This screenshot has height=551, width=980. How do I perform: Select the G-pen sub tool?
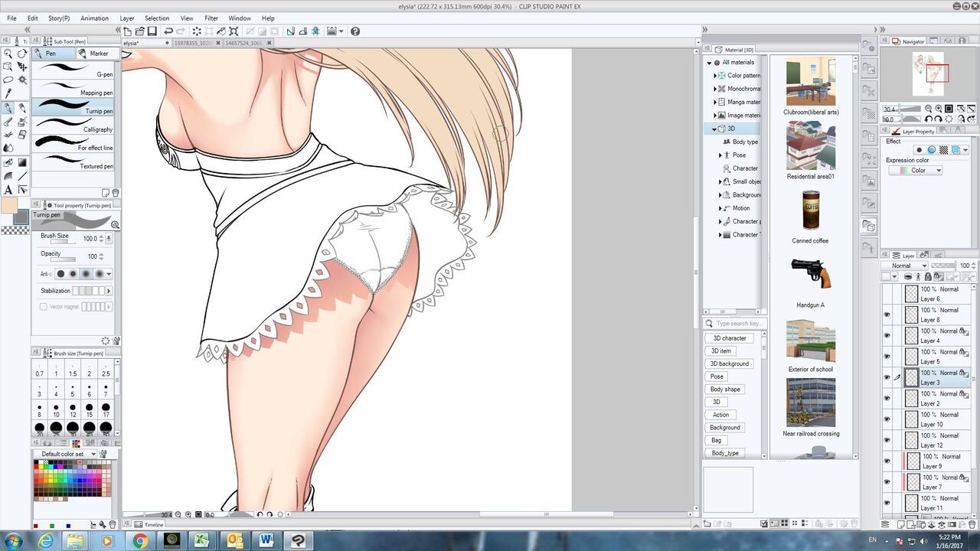[x=73, y=70]
